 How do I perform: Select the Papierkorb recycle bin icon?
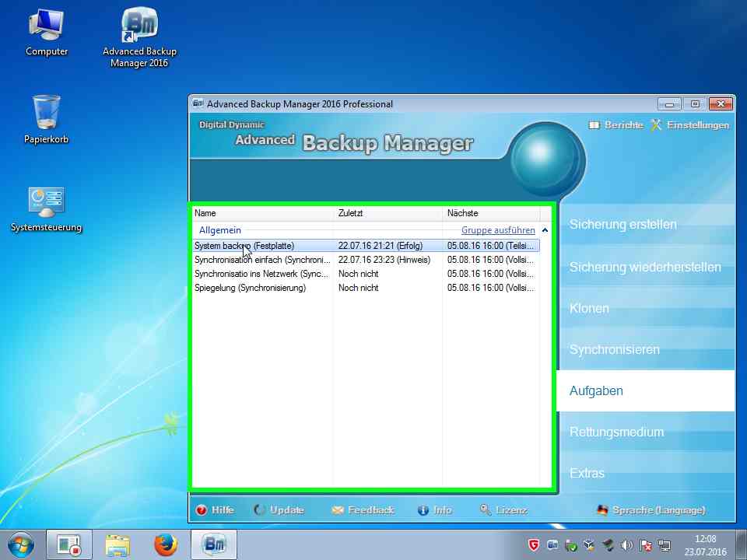pos(46,119)
